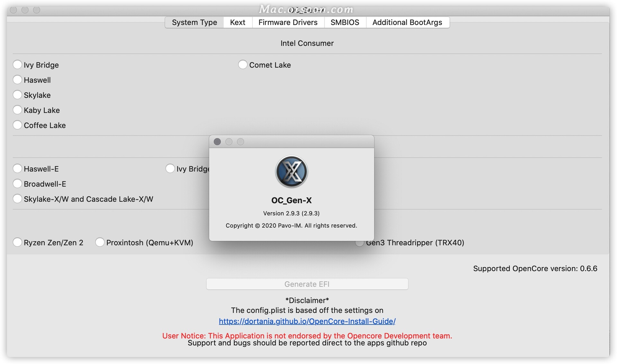Select the Haswell-E radio button
Image resolution: width=617 pixels, height=364 pixels.
click(17, 169)
